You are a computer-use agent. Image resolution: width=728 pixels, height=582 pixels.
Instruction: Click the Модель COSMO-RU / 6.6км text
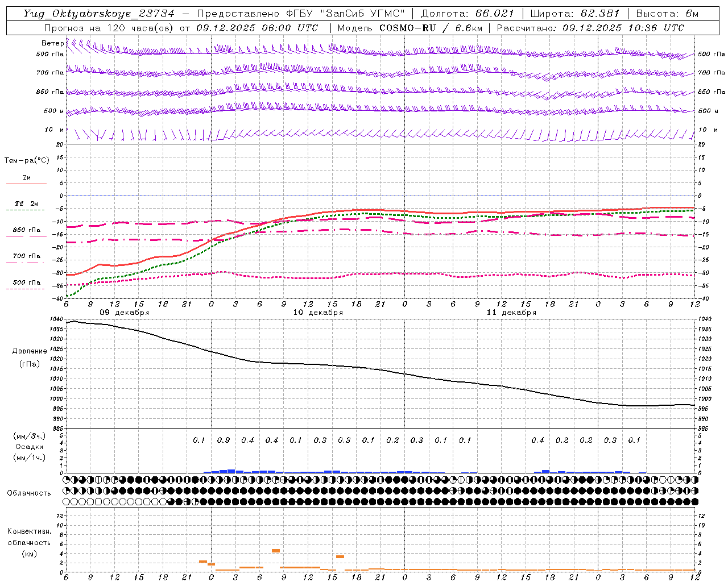(410, 27)
